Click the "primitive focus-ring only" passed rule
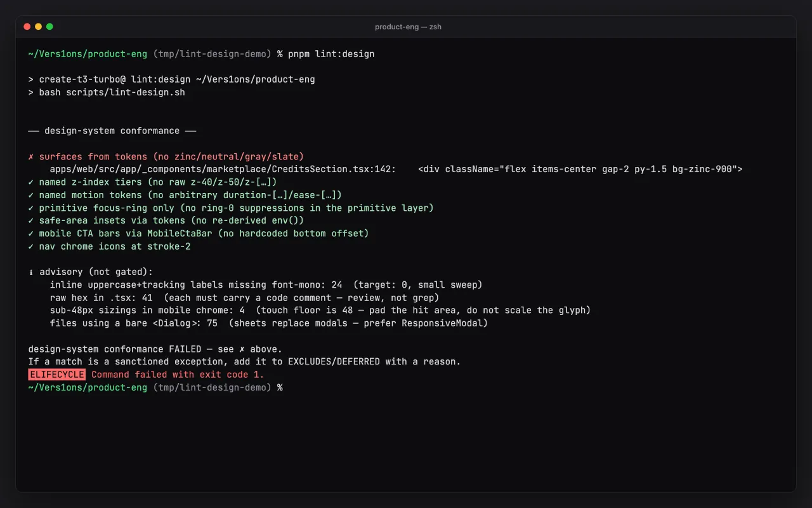 [x=237, y=208]
